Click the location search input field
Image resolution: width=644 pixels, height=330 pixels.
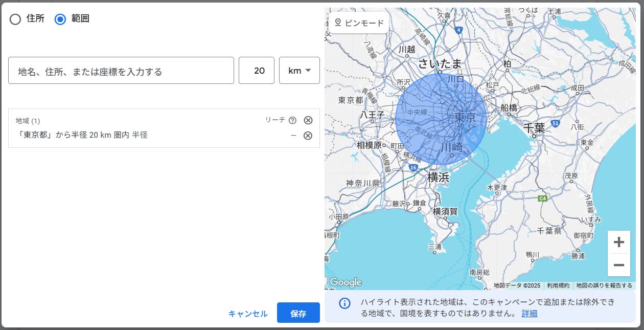[121, 71]
